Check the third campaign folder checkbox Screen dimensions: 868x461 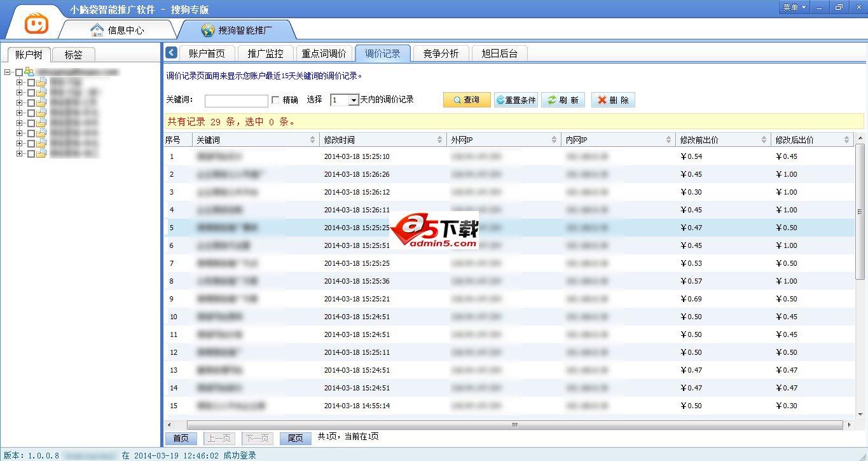(31, 102)
